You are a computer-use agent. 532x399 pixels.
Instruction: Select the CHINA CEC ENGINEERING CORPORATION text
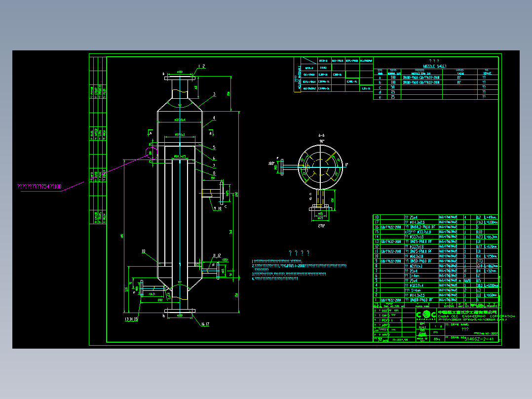476,316
